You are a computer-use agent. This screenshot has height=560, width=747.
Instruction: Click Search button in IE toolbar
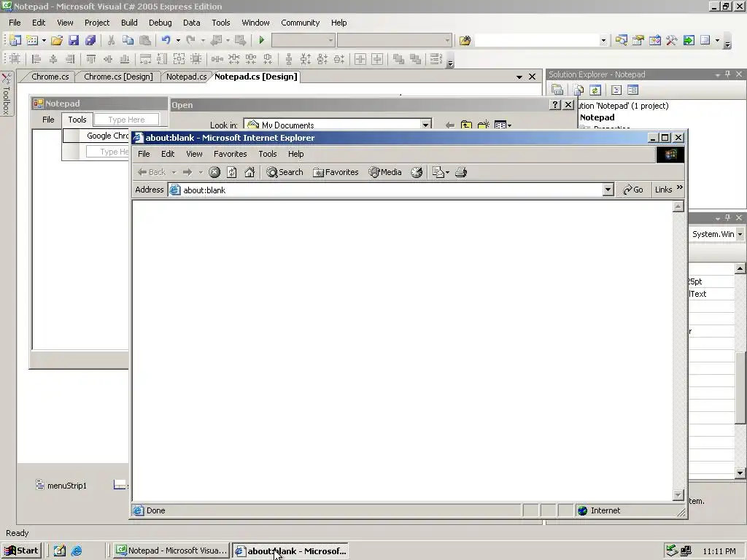coord(285,172)
